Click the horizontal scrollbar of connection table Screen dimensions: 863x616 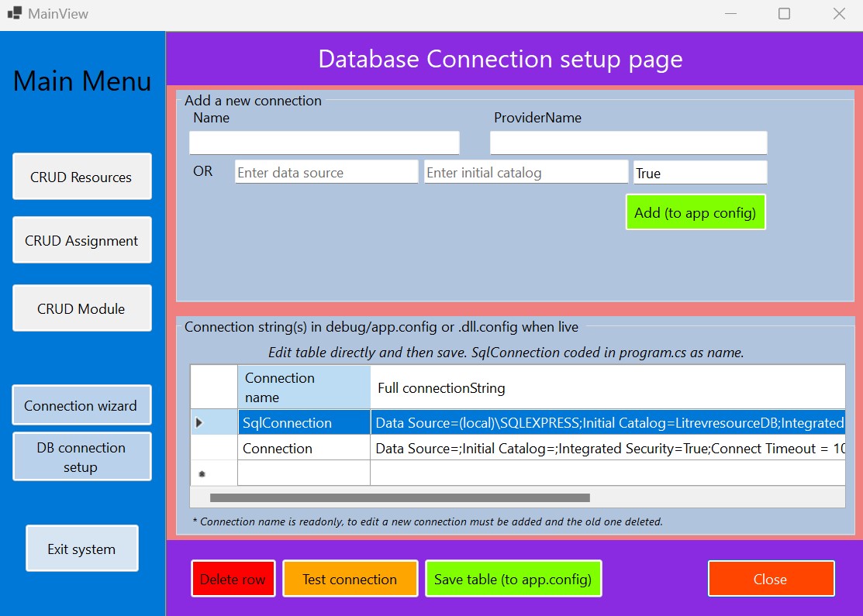[x=399, y=497]
